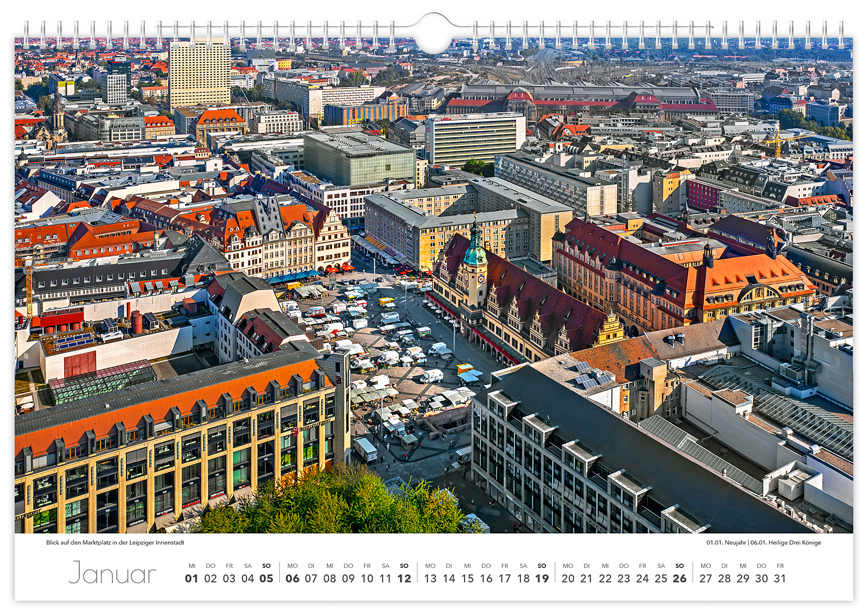Select the bold Sunday date 26

(680, 578)
